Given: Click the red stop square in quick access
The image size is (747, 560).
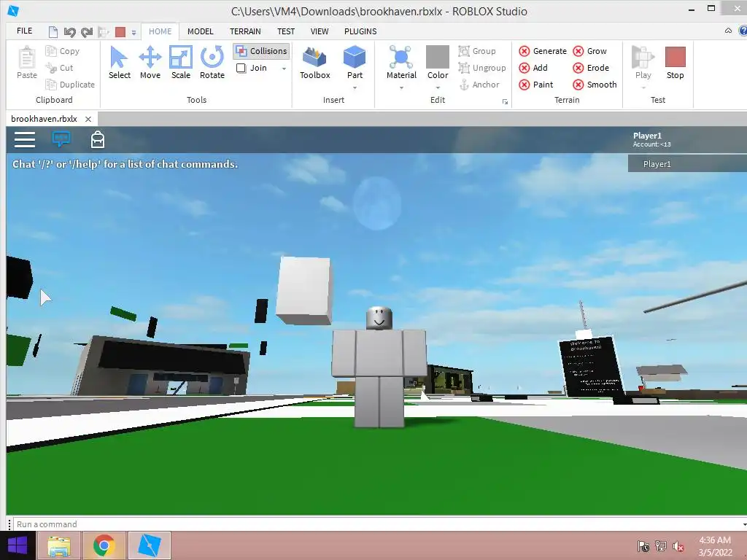Looking at the screenshot, I should [x=120, y=32].
